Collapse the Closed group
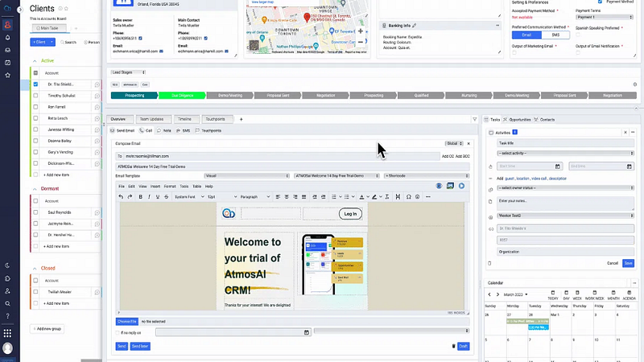This screenshot has height=362, width=644. (35, 269)
